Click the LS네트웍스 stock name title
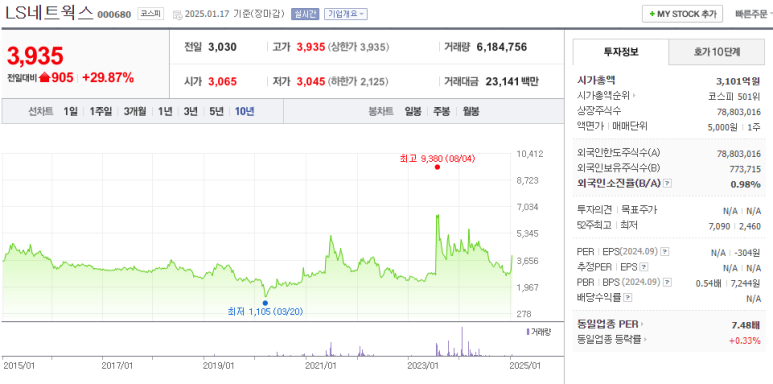 tap(49, 13)
